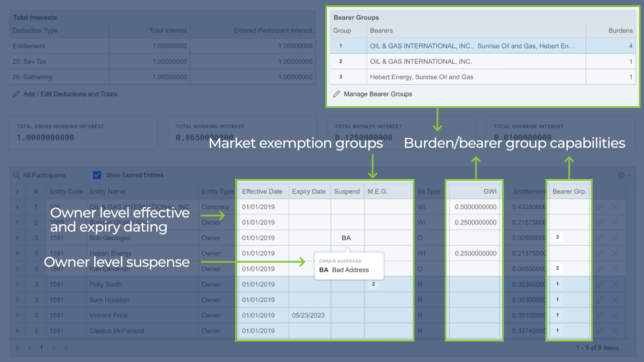Screen dimensions: 644x362
Task: Go to previous page of participants
Action: click(30, 348)
